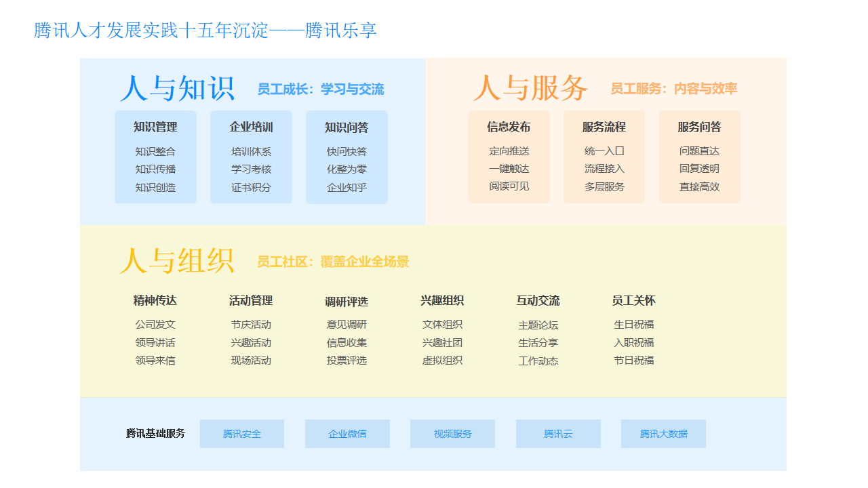The width and height of the screenshot is (868, 488).
Task: Select the 快问快答 item
Action: 347,151
